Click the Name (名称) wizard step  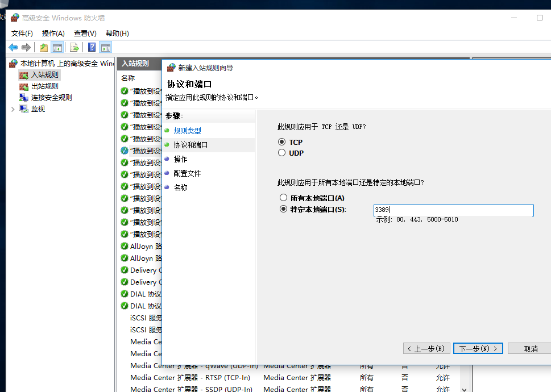pos(180,187)
